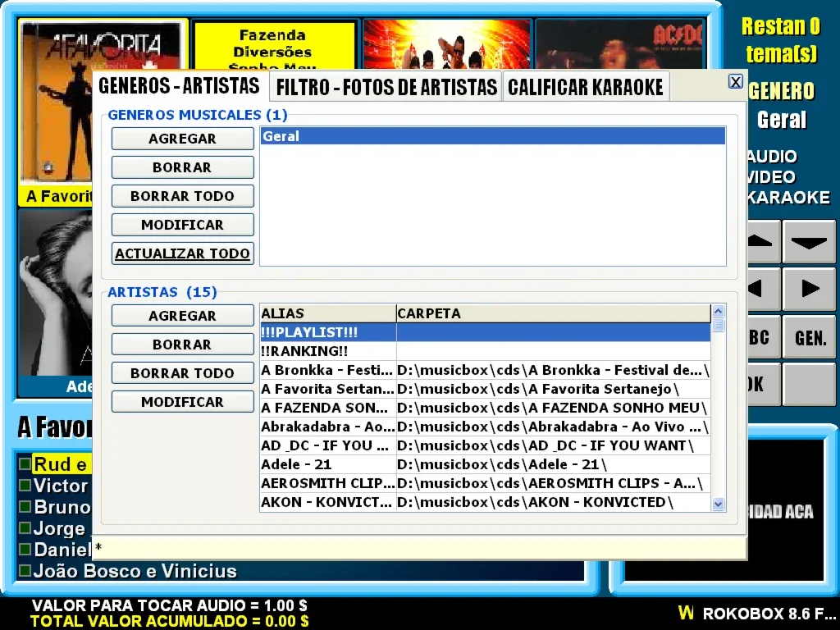Image resolution: width=840 pixels, height=630 pixels.
Task: Click the ROKOBOX 8.6 status label
Action: pos(768,614)
